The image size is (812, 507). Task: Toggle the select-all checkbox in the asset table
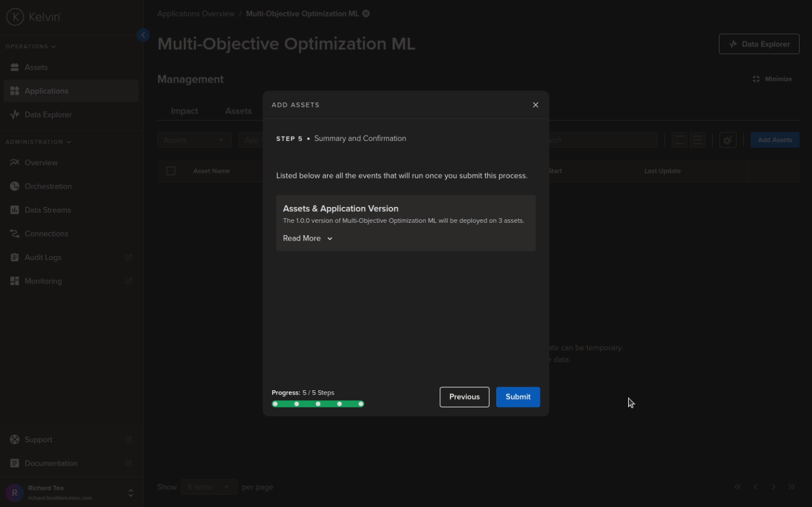[x=171, y=170]
